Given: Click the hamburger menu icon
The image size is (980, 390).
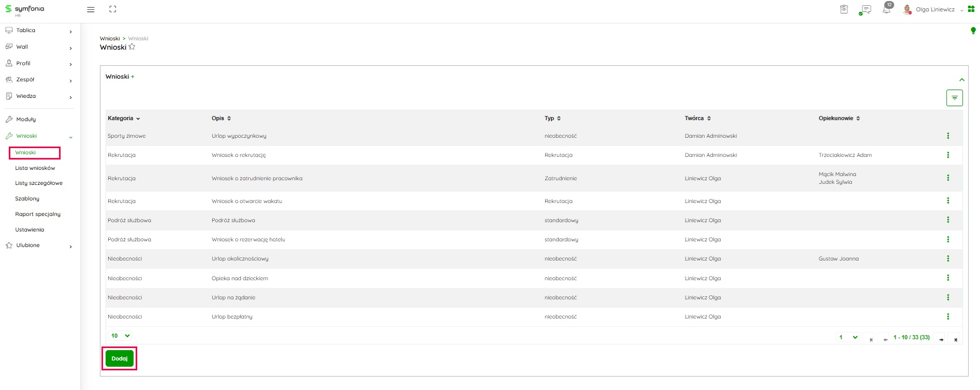Looking at the screenshot, I should tap(91, 9).
